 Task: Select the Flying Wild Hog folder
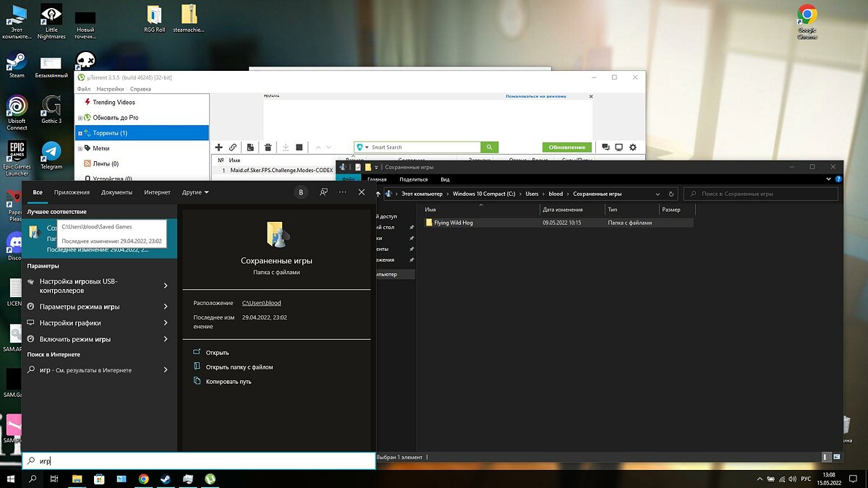click(453, 223)
